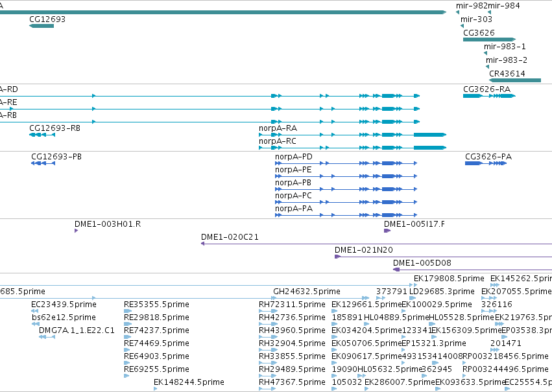
Task: Open the CR43614 gene feature
Action: [515, 80]
